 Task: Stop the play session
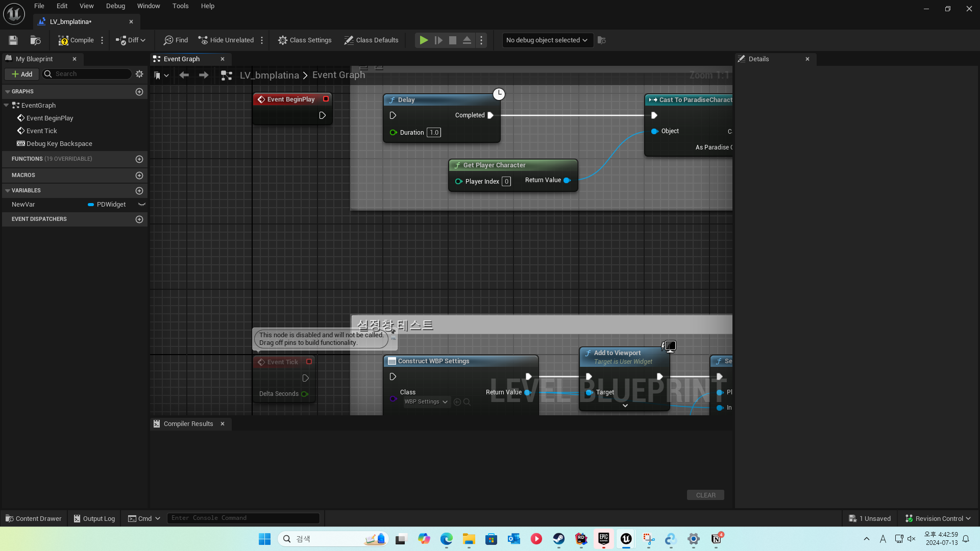(x=453, y=40)
